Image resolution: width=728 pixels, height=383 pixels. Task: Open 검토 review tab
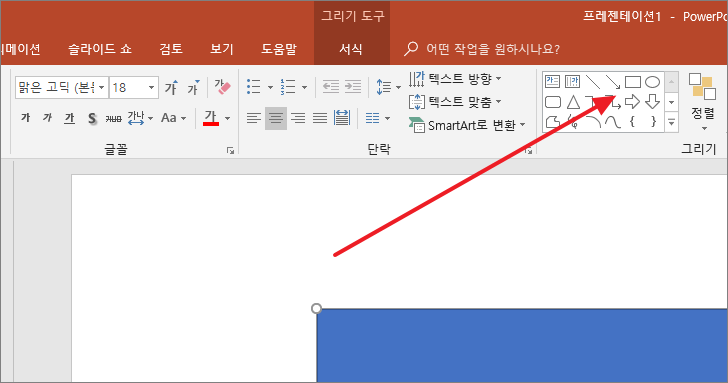(x=171, y=49)
